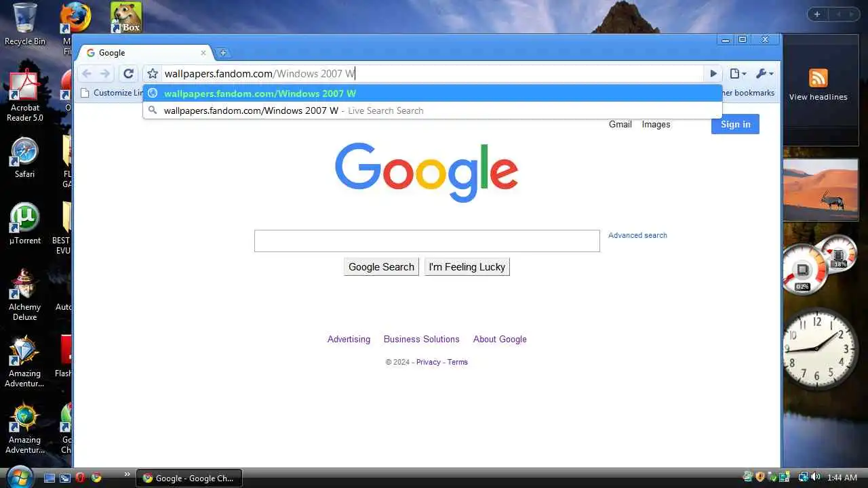Close the Google tab
The width and height of the screenshot is (868, 488).
point(203,53)
